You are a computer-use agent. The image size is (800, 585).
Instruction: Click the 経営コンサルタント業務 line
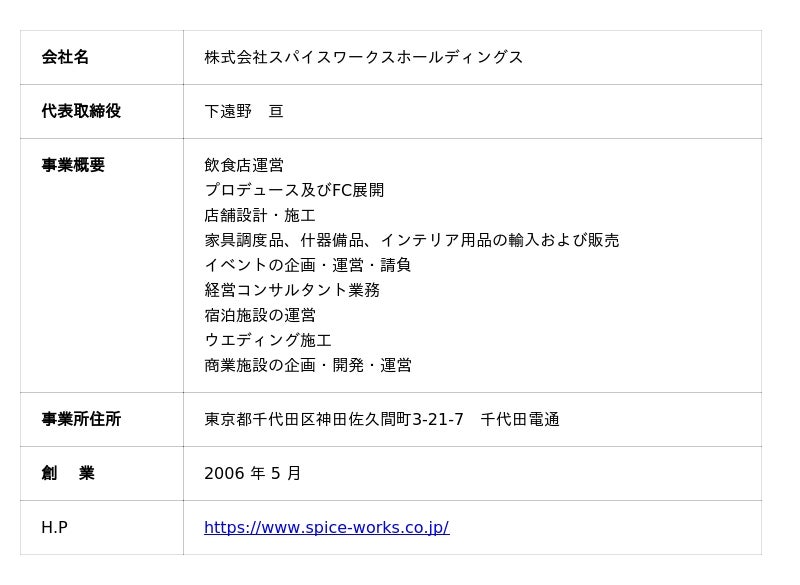[x=292, y=290]
